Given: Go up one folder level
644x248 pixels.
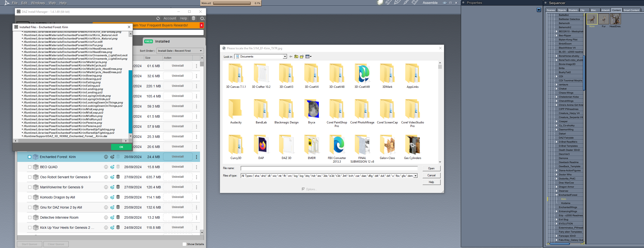Looking at the screenshot, I should pyautogui.click(x=296, y=57).
